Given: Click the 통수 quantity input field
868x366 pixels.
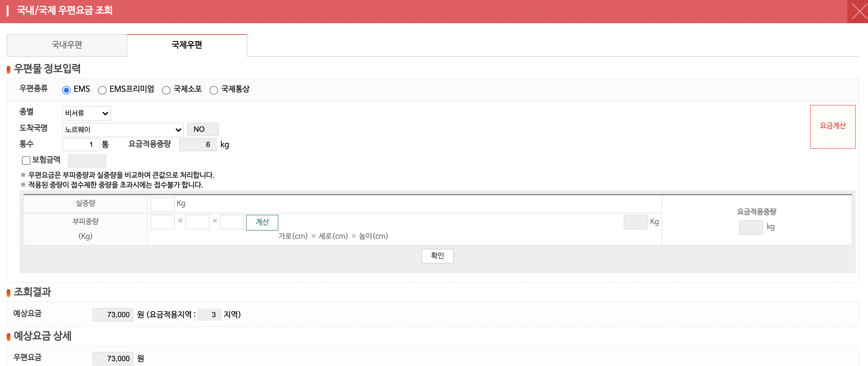Looking at the screenshot, I should 81,144.
